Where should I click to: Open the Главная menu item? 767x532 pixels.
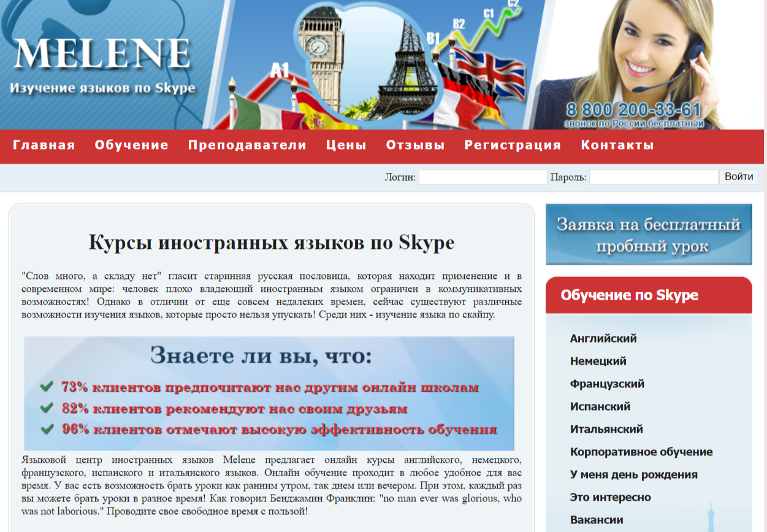44,145
